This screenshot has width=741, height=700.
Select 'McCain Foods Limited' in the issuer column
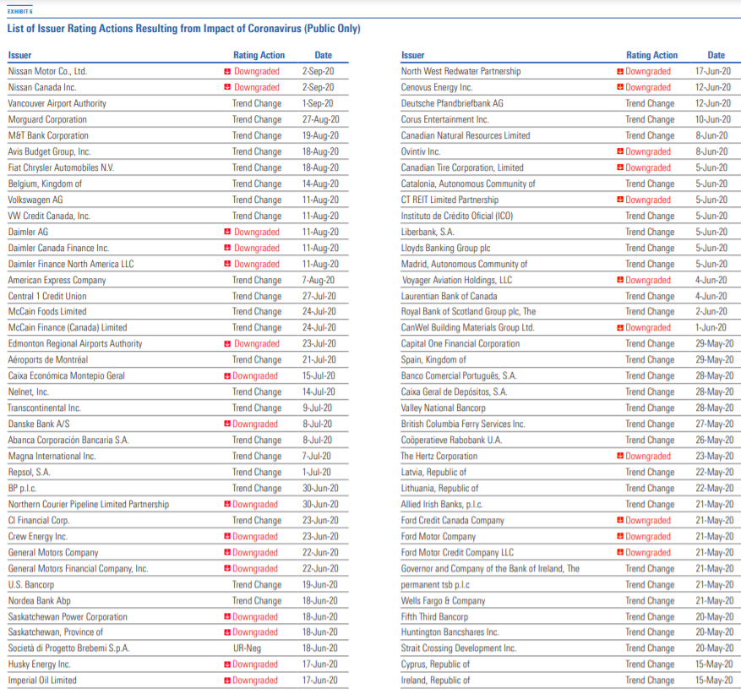tap(47, 312)
